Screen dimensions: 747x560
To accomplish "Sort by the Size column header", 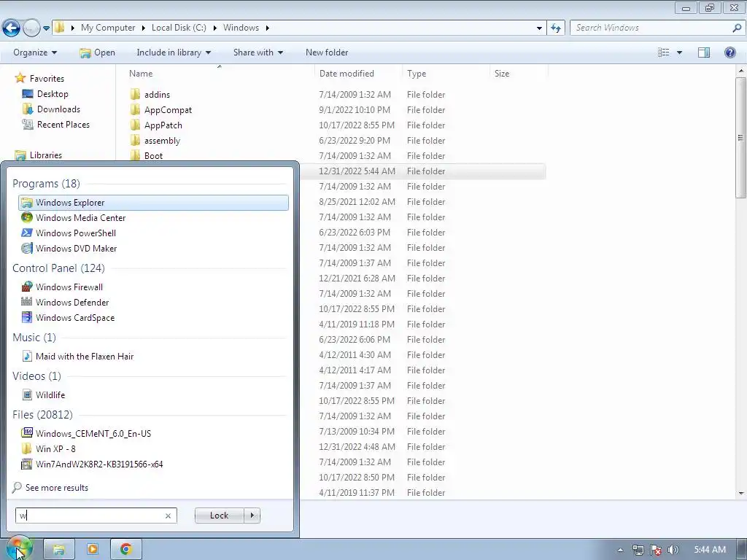I will tap(502, 74).
